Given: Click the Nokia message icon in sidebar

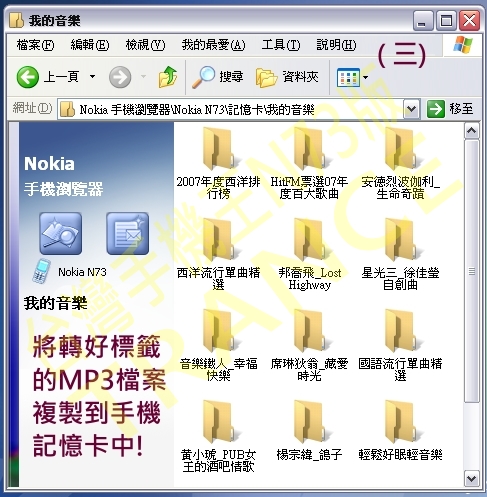Looking at the screenshot, I should tap(127, 233).
